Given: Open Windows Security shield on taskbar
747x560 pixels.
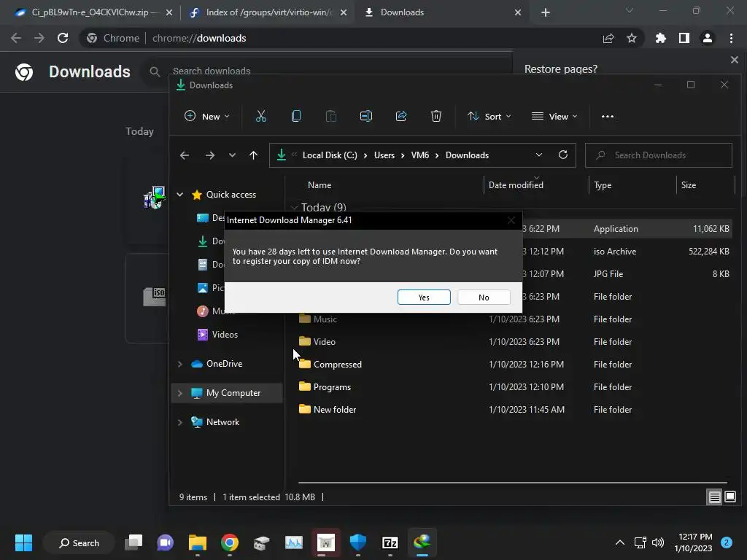Looking at the screenshot, I should click(357, 542).
